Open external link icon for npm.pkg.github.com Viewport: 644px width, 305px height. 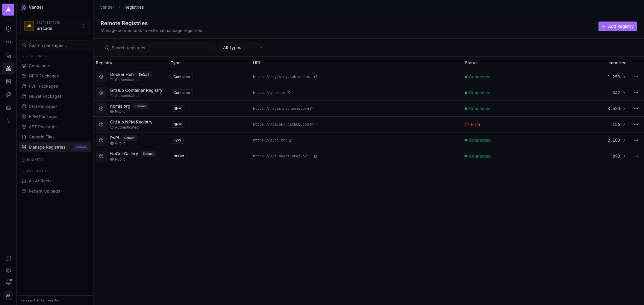[x=312, y=124]
